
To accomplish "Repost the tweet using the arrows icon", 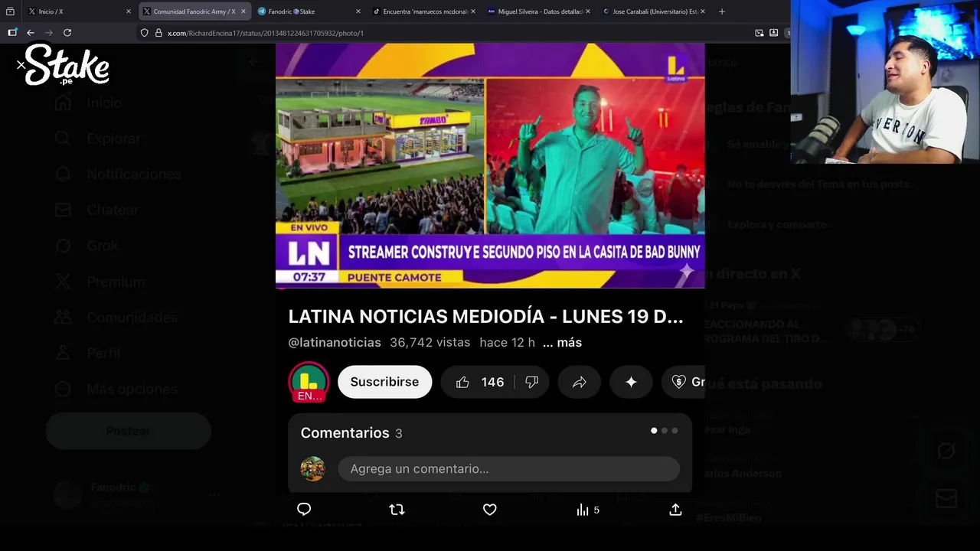I will click(x=397, y=510).
